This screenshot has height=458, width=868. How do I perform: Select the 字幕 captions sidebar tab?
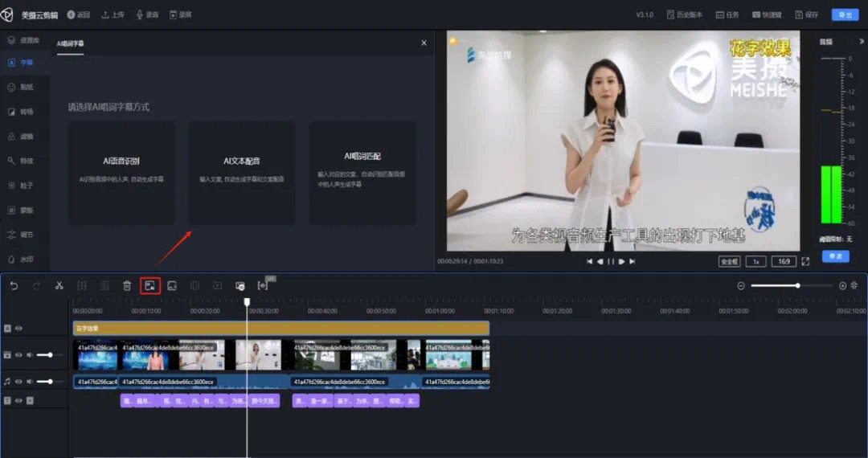[x=21, y=63]
